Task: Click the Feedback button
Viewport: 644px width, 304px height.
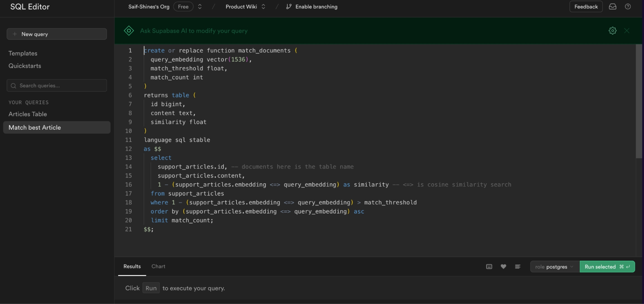Action: [x=586, y=7]
